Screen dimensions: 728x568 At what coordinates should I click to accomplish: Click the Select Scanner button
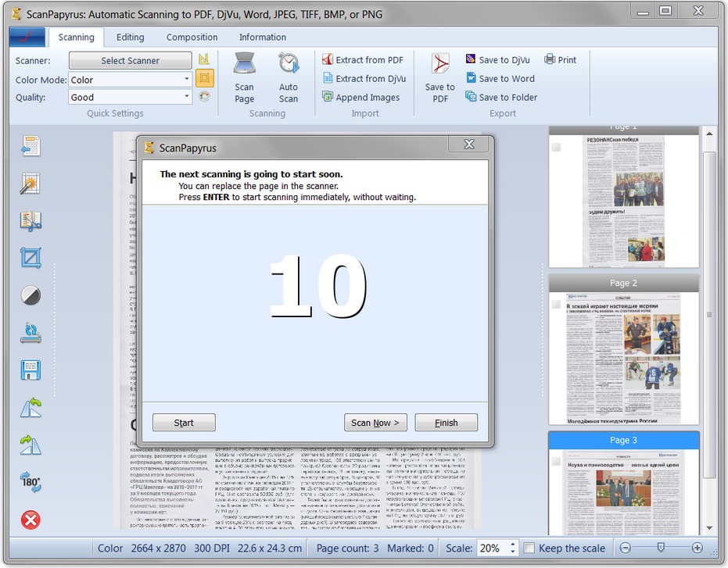pyautogui.click(x=130, y=60)
